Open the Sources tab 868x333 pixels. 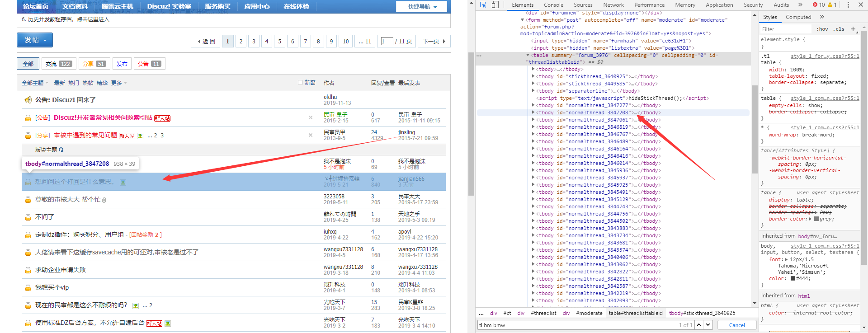[x=583, y=5]
